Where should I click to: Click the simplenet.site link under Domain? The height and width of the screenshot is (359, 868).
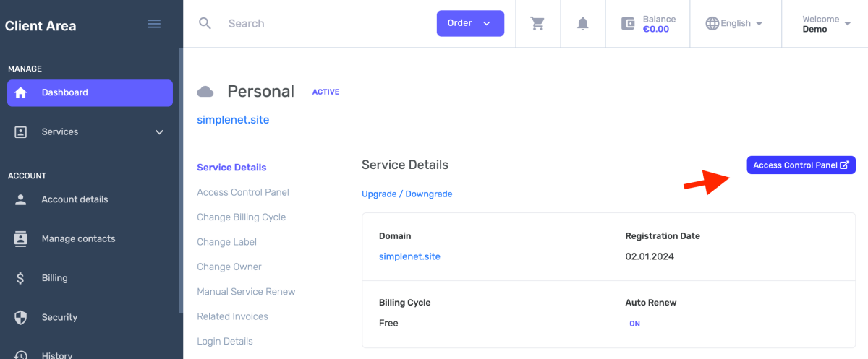pos(409,256)
